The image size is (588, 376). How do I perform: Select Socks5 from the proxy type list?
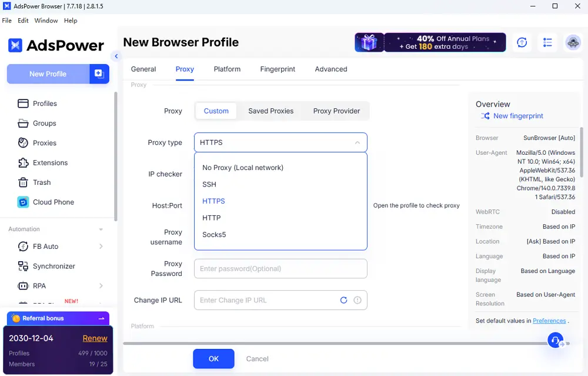(x=214, y=235)
